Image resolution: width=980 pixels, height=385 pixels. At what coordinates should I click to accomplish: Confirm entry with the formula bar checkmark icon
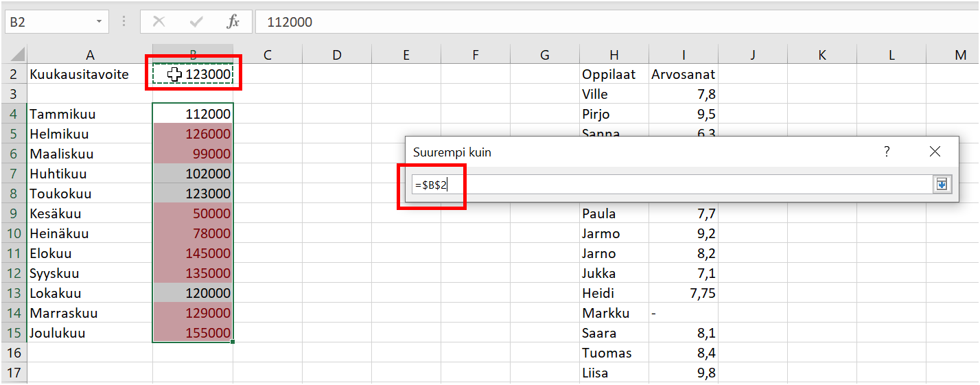(197, 22)
